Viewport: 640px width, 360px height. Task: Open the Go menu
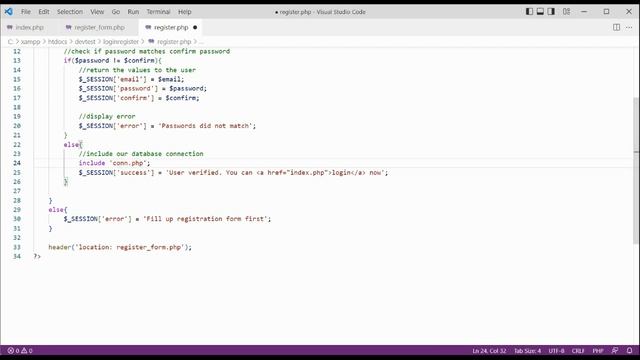pos(116,12)
